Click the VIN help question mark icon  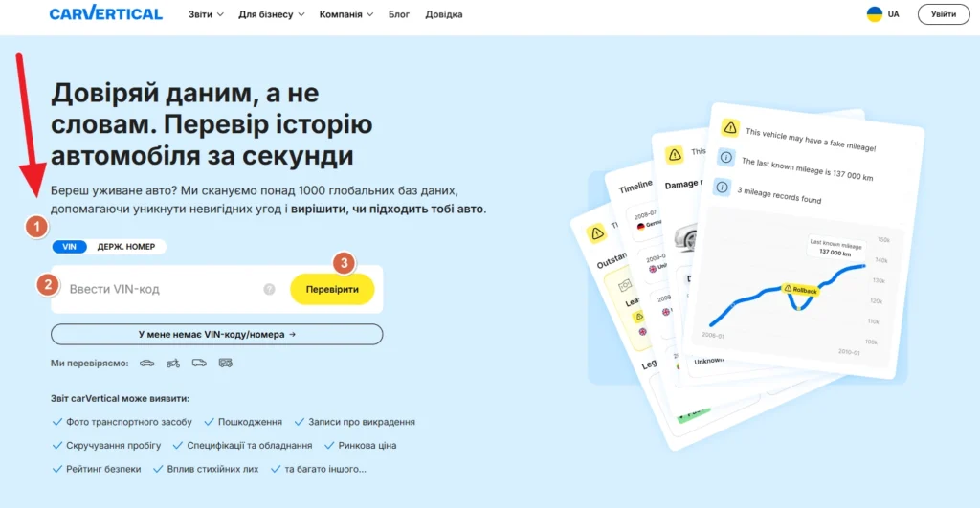point(269,289)
